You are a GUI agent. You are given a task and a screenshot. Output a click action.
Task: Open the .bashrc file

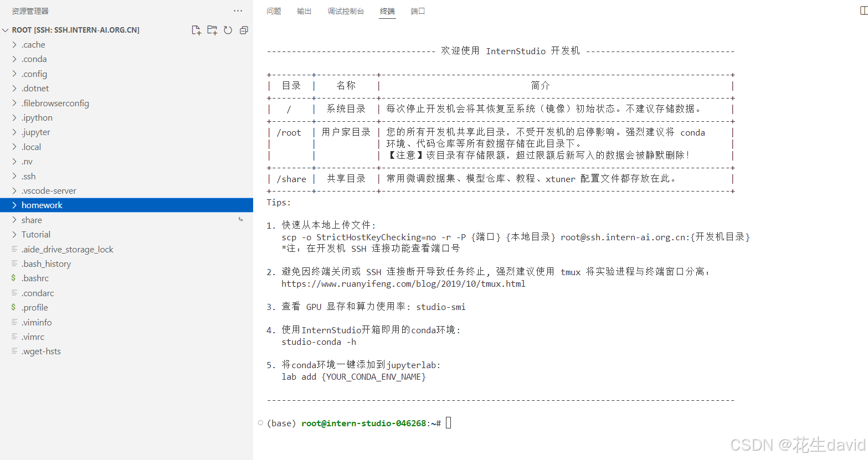tap(126, 278)
